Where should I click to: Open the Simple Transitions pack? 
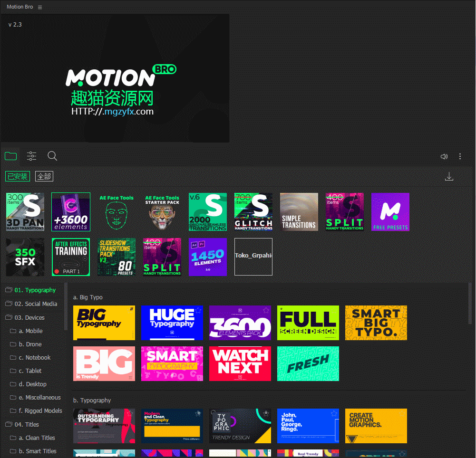[299, 212]
